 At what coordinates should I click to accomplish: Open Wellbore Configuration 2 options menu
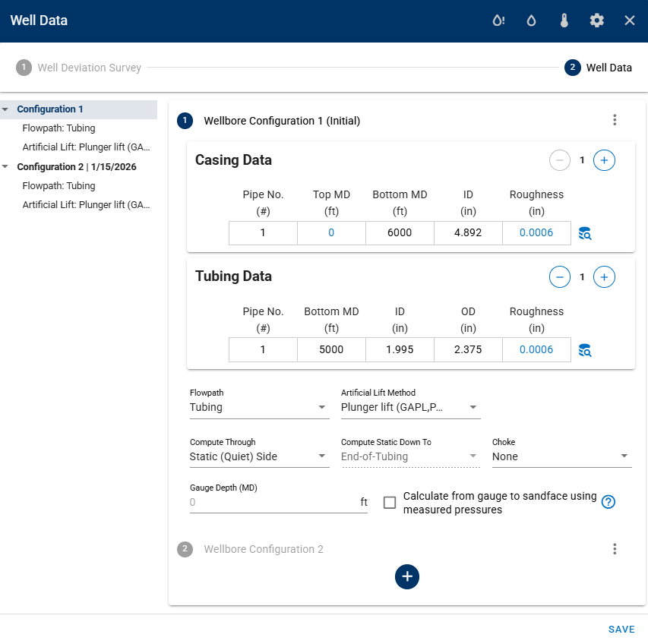tap(615, 549)
